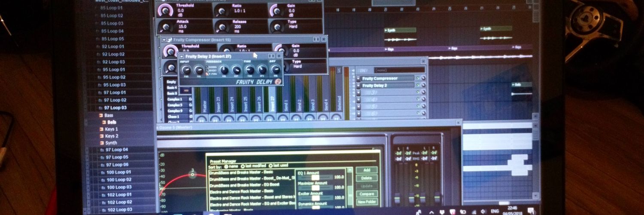Toggle Fruity Delay 2 slot enable LED in mixer
The height and width of the screenshot is (215, 644).
point(417,86)
